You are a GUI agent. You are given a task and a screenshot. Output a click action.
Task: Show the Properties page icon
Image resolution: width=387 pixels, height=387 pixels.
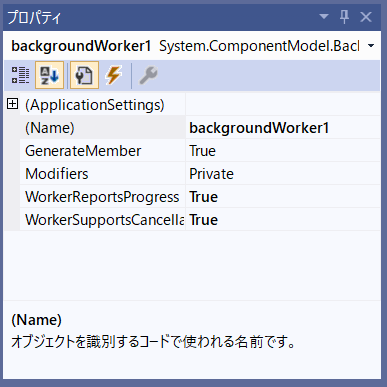[84, 75]
